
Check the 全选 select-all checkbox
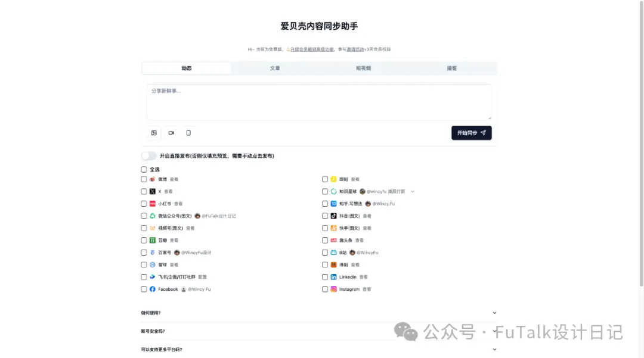[144, 169]
